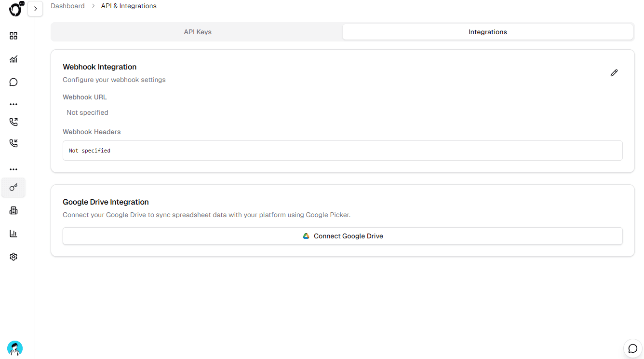
Task: Switch to the API Keys tab
Action: click(197, 31)
